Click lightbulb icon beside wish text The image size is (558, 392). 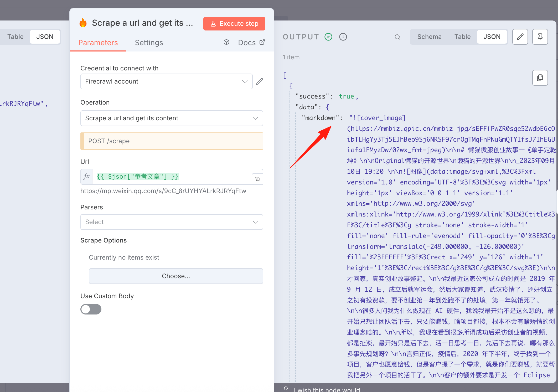[x=286, y=389]
